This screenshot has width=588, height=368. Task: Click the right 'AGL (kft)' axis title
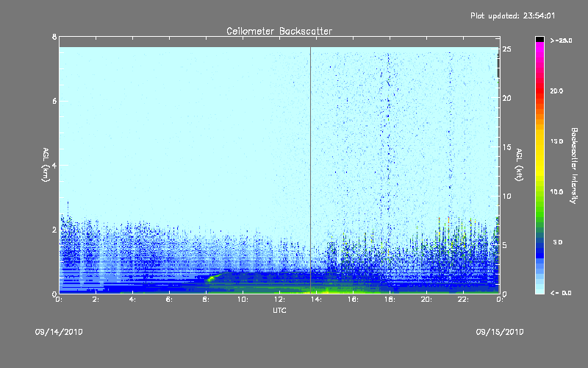[x=519, y=165]
